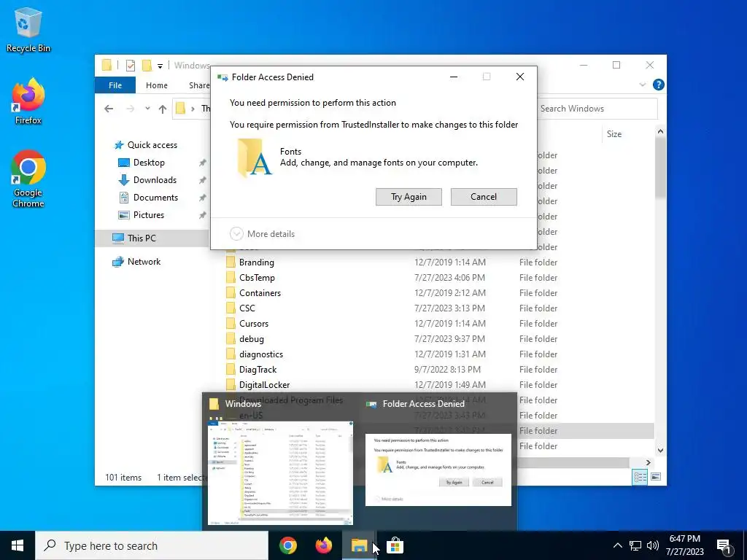Open network status tray icon
The width and height of the screenshot is (747, 560).
pyautogui.click(x=635, y=545)
